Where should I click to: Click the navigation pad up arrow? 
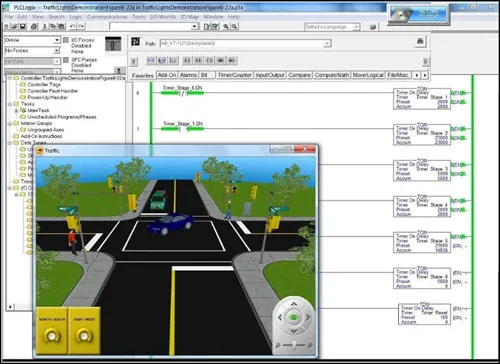(x=294, y=304)
